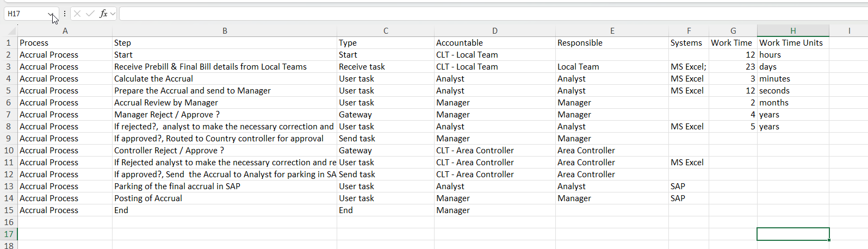This screenshot has height=249, width=868.
Task: Click the Enter checkmark icon in formula bar
Action: click(x=90, y=14)
